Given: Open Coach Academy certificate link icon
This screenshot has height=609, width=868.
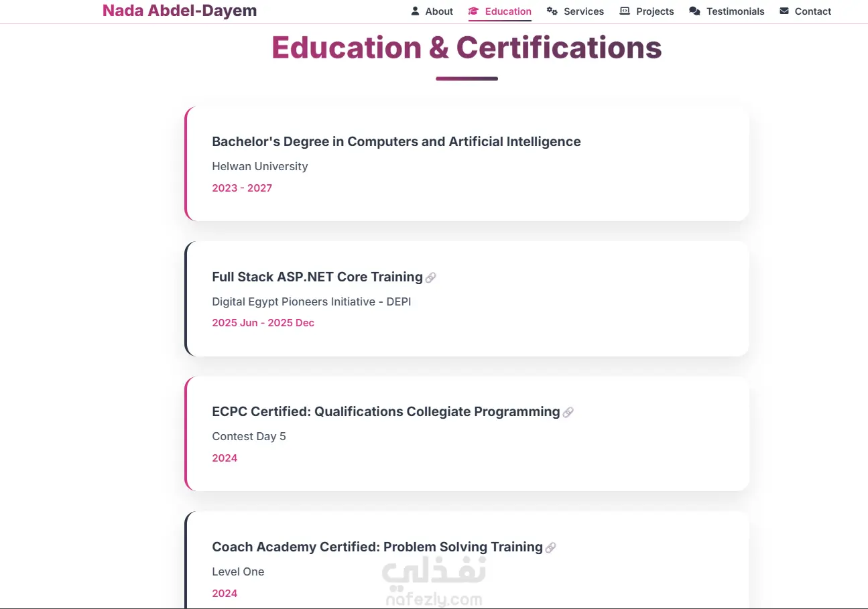Looking at the screenshot, I should [550, 547].
